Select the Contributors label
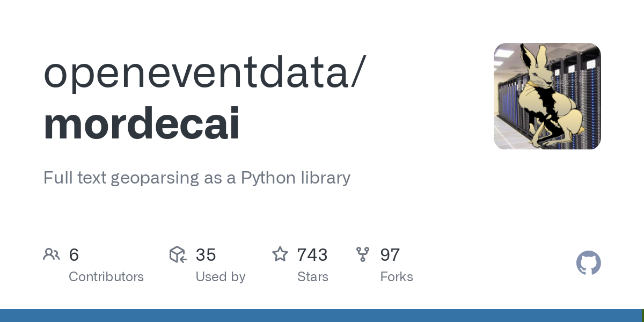Image resolution: width=644 pixels, height=322 pixels. [x=106, y=277]
